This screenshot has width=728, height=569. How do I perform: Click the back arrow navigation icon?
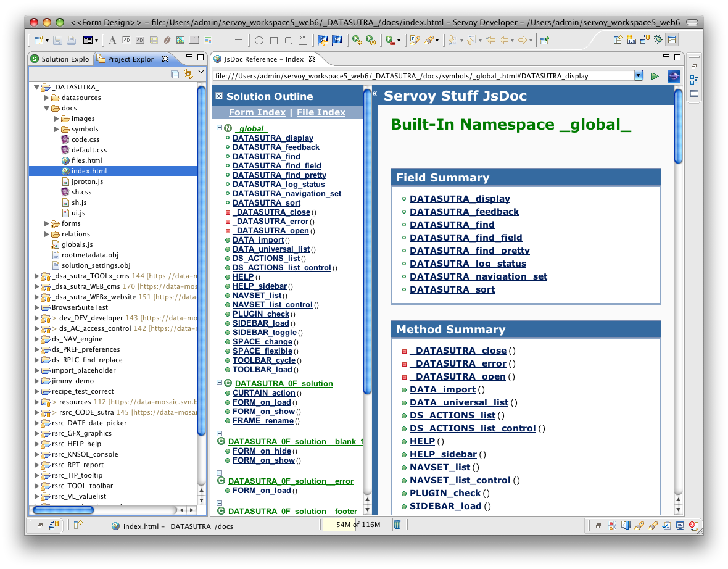504,40
